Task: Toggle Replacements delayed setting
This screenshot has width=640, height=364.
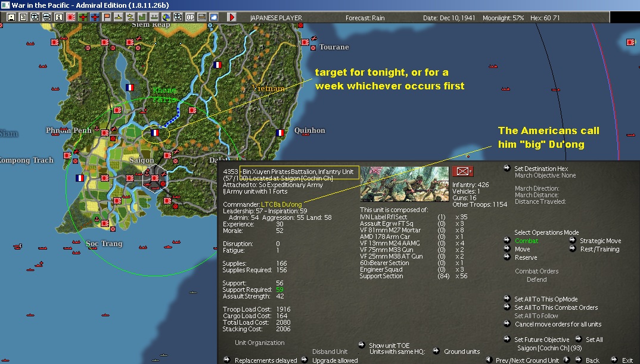Action: click(x=266, y=360)
